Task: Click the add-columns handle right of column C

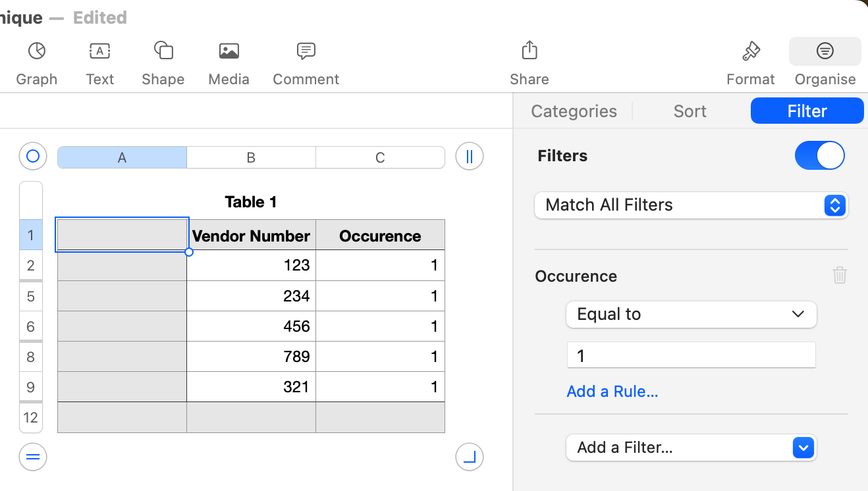Action: pyautogui.click(x=470, y=157)
